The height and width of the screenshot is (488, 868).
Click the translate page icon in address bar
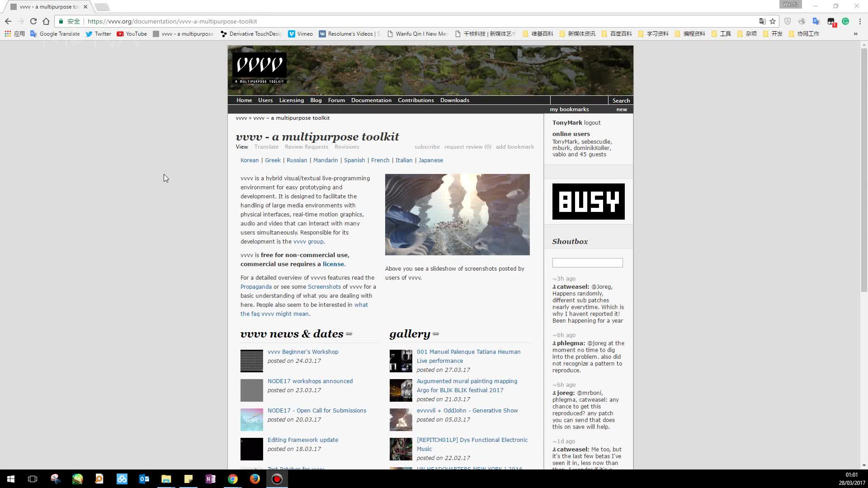point(762,21)
